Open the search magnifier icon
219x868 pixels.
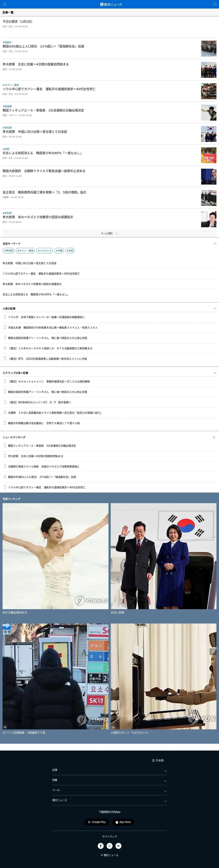pyautogui.click(x=215, y=4)
